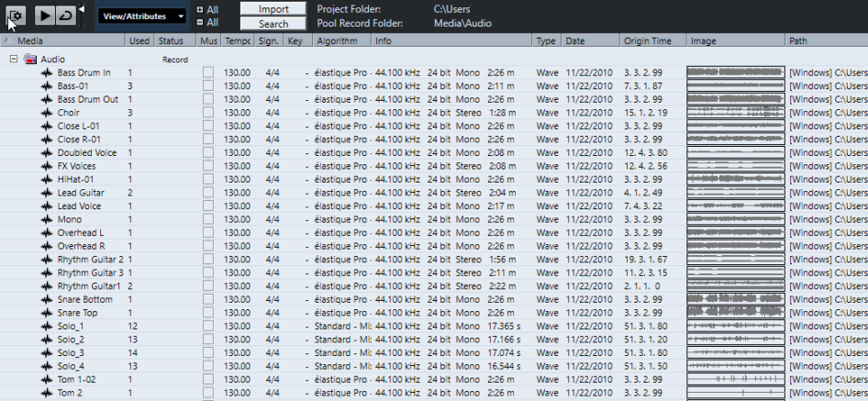The width and height of the screenshot is (868, 401).
Task: Click the Doubled Voice audio icon
Action: 47,152
